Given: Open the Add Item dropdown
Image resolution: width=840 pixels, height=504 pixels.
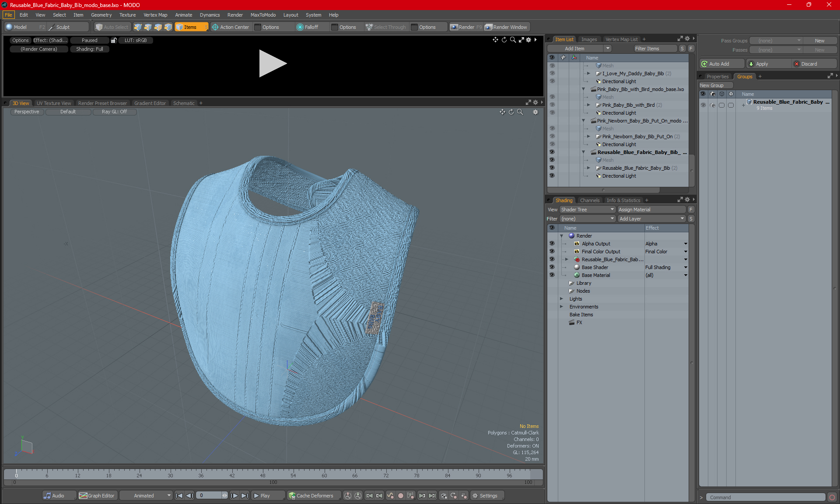Looking at the screenshot, I should coord(579,49).
